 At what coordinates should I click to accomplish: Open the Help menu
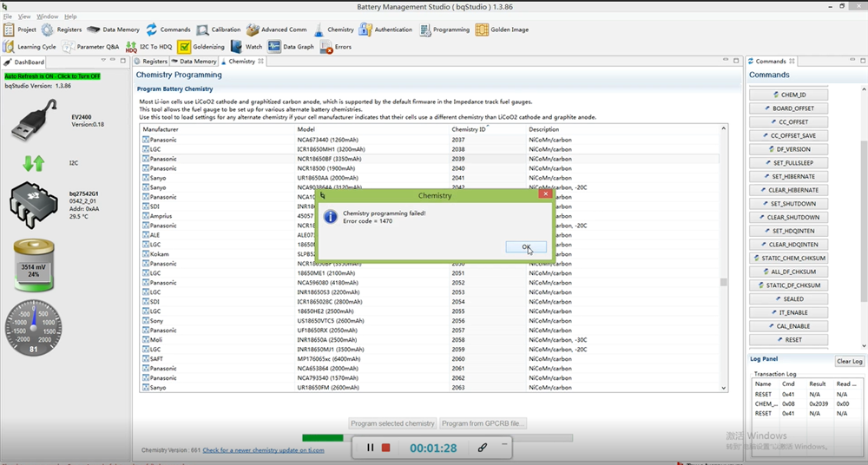(70, 16)
